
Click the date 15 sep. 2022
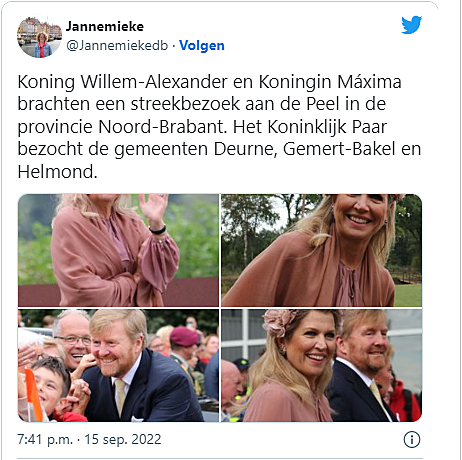(123, 439)
